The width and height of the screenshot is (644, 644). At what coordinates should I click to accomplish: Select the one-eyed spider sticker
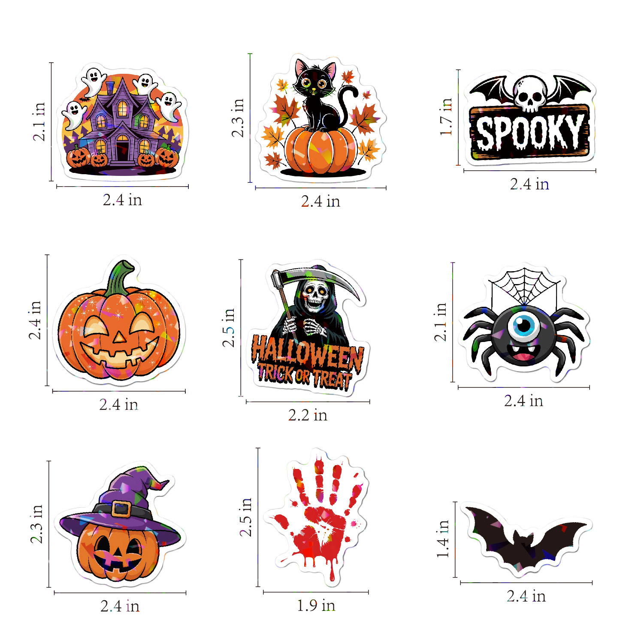pyautogui.click(x=524, y=323)
